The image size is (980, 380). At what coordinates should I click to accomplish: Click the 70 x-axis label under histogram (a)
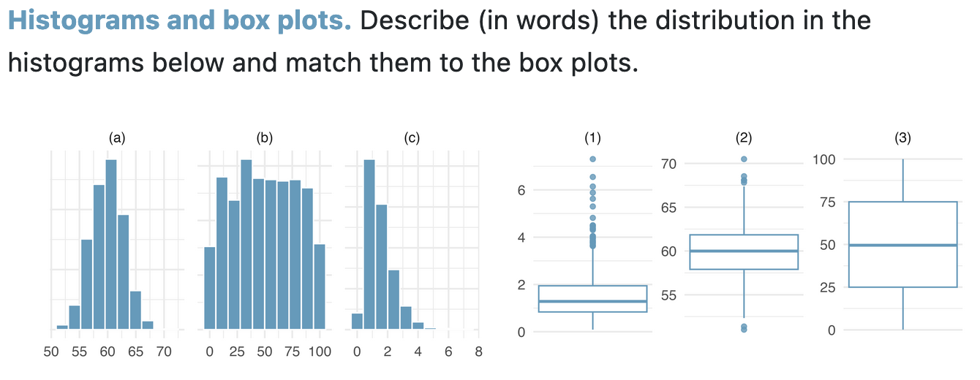pyautogui.click(x=164, y=352)
